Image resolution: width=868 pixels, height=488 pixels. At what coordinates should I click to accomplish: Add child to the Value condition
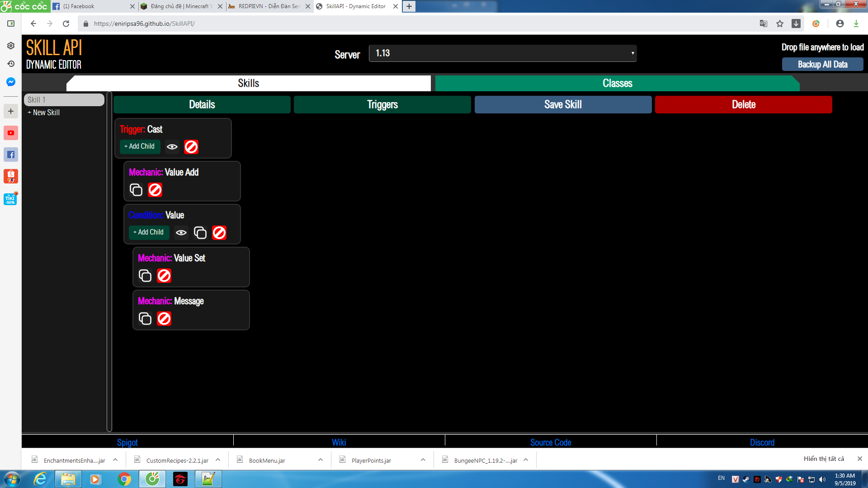[149, 232]
